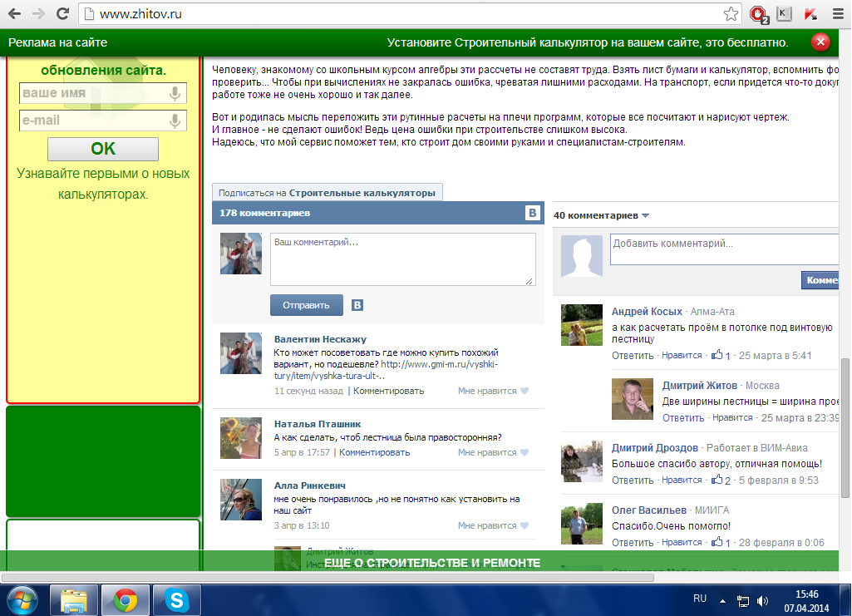Screen dimensions: 852x616
Task: Click the horizontal page scrollbar
Action: [x=328, y=578]
